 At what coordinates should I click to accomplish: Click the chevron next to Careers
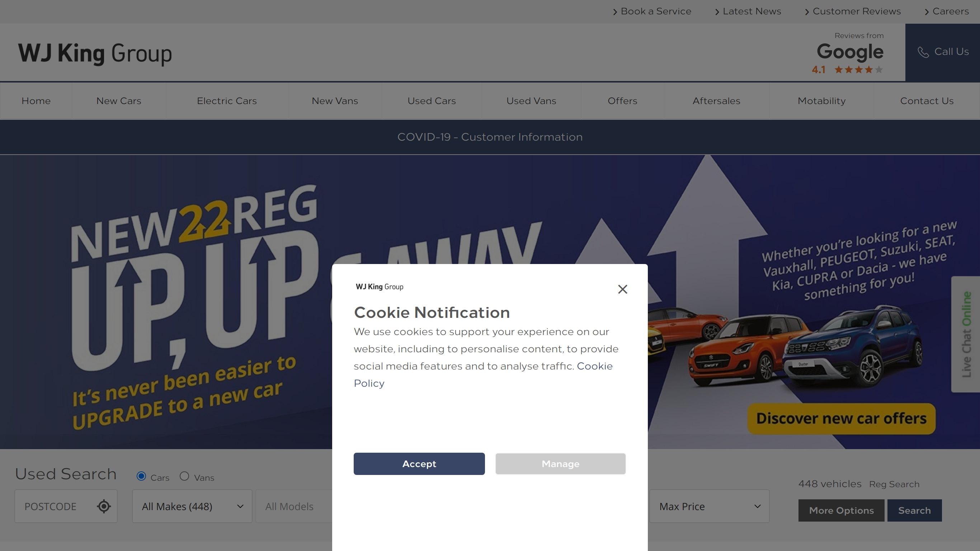pyautogui.click(x=926, y=12)
